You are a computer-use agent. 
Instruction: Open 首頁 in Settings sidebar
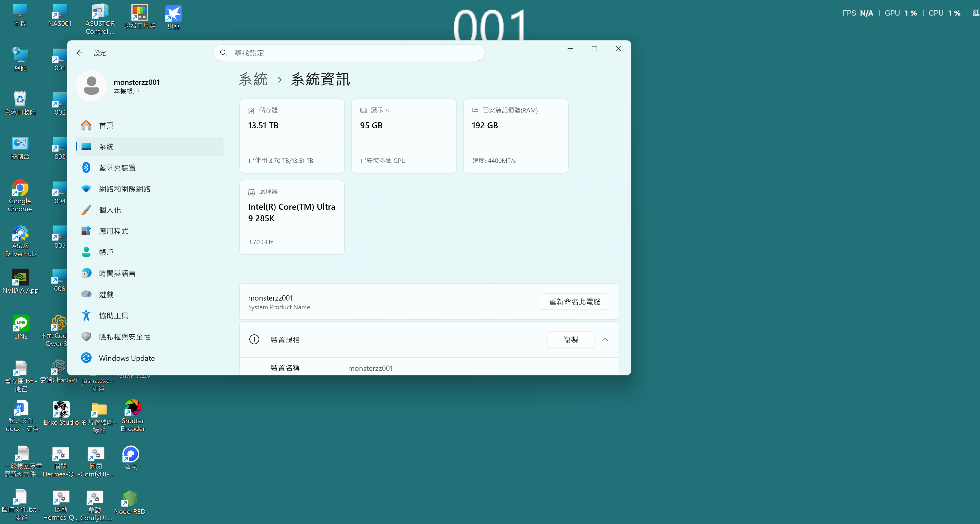click(x=149, y=125)
